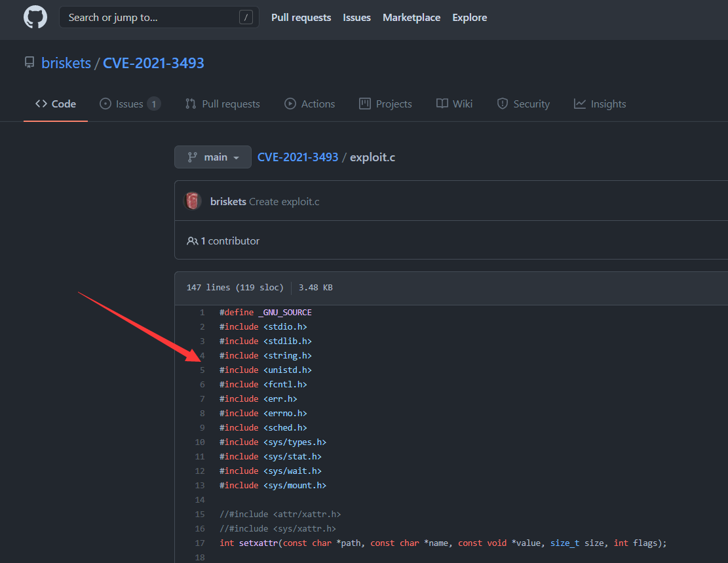Click the #define _GNU_SOURCE code line
This screenshot has width=728, height=563.
265,312
